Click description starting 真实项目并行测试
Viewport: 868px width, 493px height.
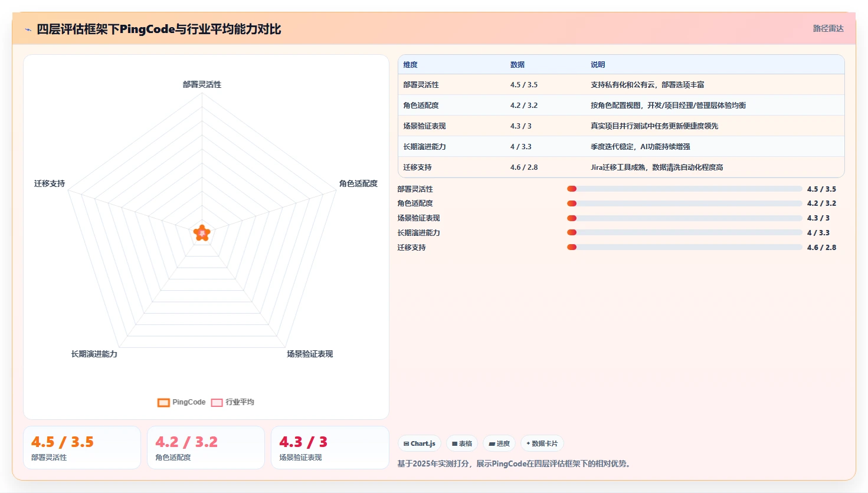click(x=654, y=126)
